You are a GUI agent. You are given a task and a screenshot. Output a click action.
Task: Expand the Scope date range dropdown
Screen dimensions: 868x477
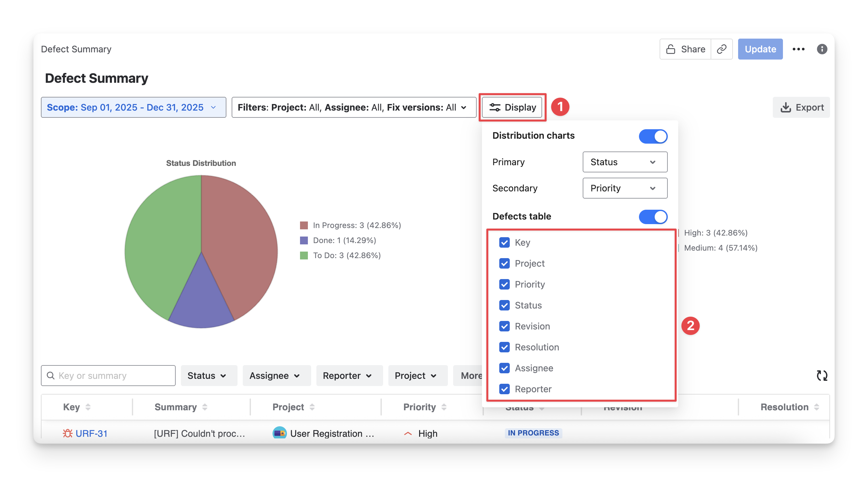(x=133, y=107)
